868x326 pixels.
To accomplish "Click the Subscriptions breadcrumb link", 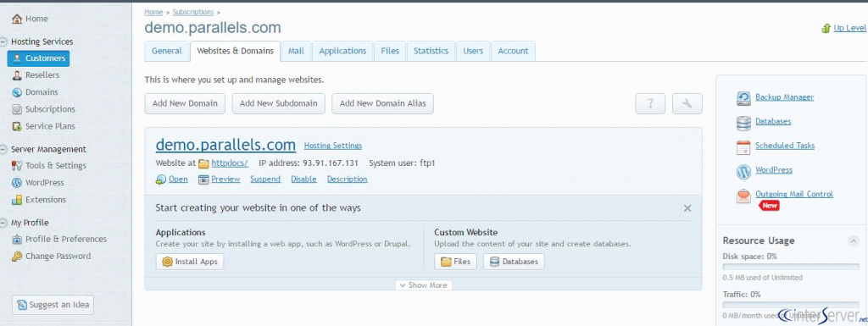I will point(192,12).
